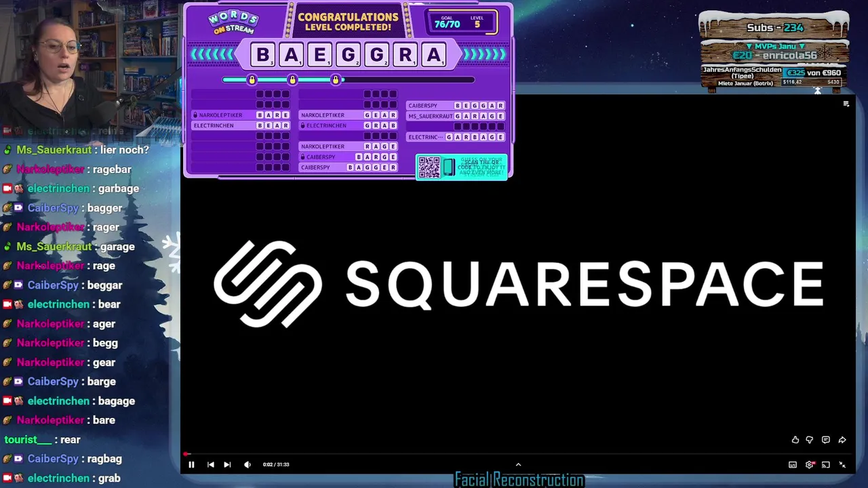Screen dimensions: 868x488
Task: Click the letter tile B
Action: [x=262, y=54]
